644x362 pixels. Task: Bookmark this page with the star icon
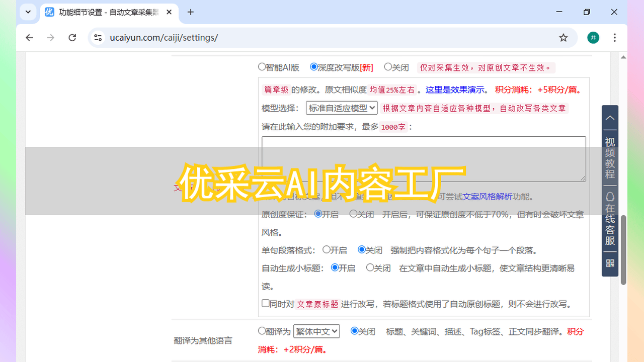pyautogui.click(x=563, y=38)
